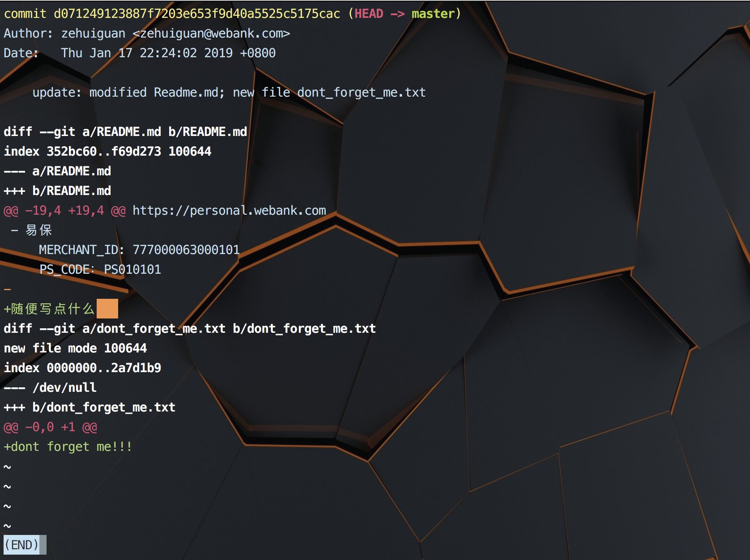Click the 'diff --git a/README.md b/README.md' line
This screenshot has width=750, height=560.
tap(125, 132)
